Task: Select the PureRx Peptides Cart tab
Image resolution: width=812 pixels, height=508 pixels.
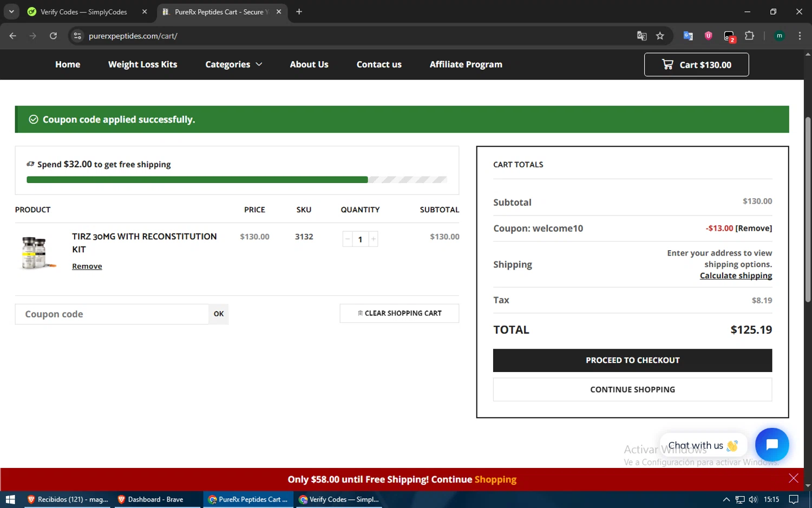Action: point(221,11)
